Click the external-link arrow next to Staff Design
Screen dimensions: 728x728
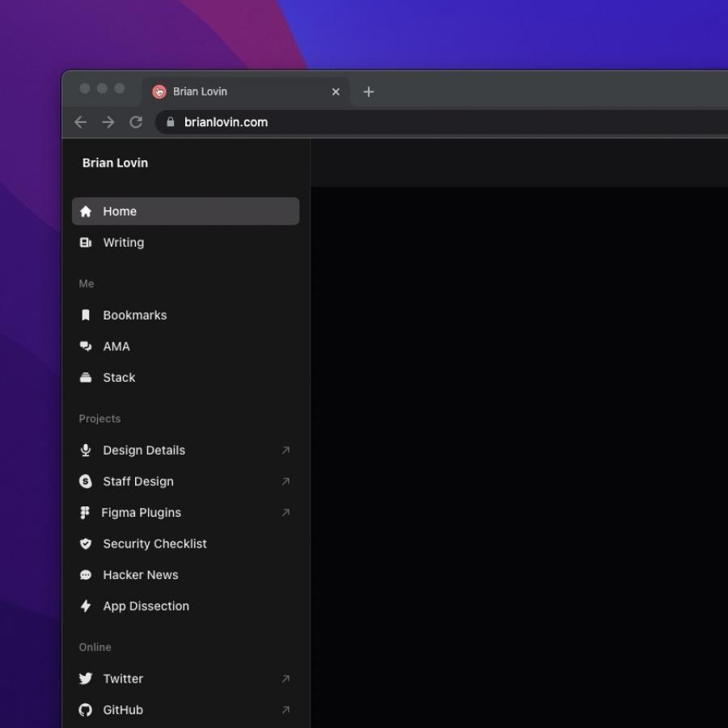click(x=286, y=481)
